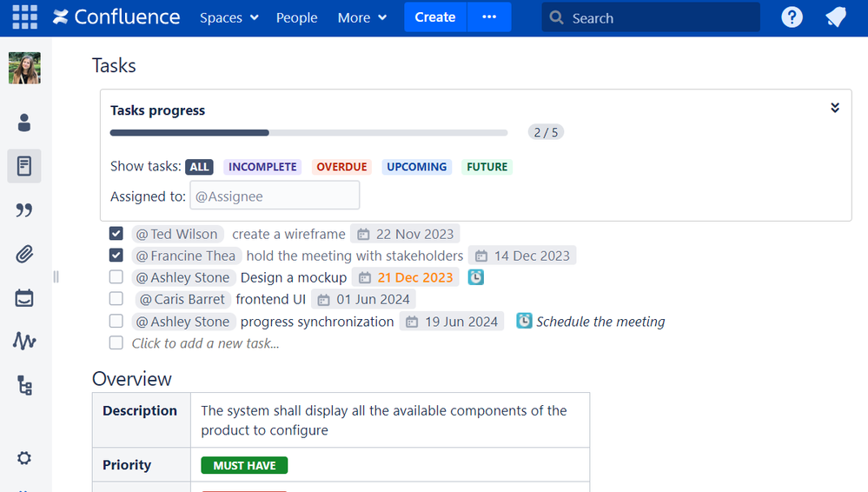Click the date 14 Dec 2023
This screenshot has width=868, height=492.
click(x=532, y=256)
